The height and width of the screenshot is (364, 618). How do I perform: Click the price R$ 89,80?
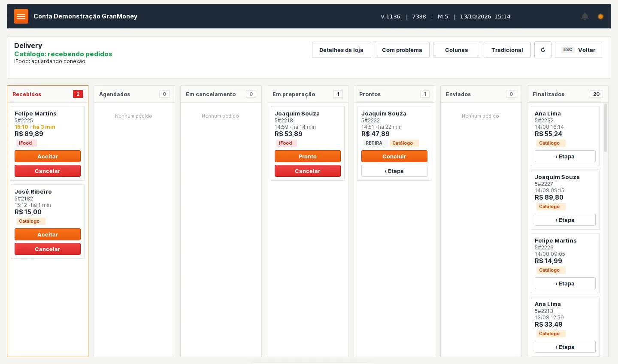click(549, 197)
